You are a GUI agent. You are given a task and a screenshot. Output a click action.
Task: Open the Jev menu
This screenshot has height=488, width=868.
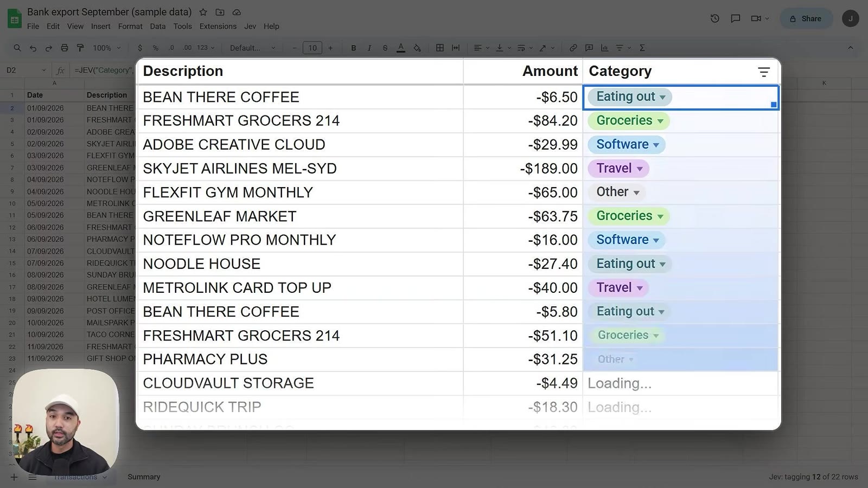click(250, 26)
